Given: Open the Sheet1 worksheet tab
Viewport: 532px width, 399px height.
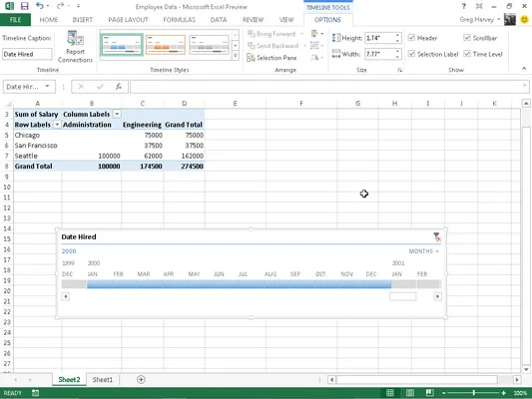Looking at the screenshot, I should tap(102, 380).
